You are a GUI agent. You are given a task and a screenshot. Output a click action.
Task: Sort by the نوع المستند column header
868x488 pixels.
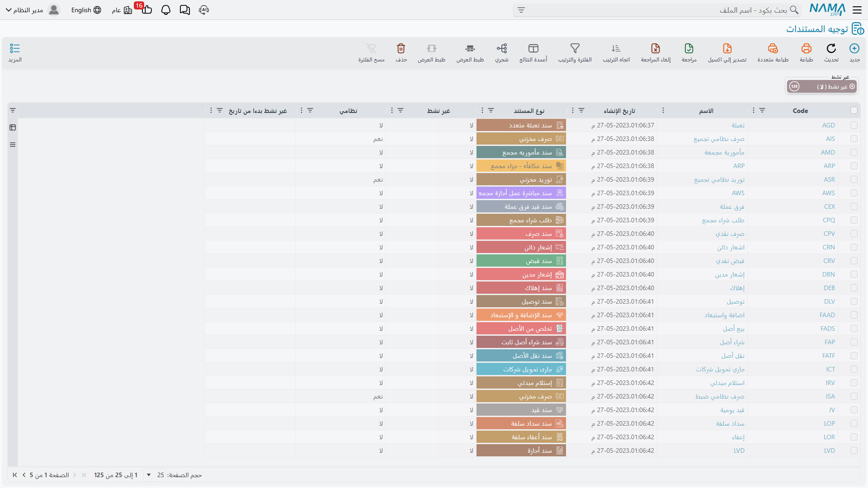[529, 111]
